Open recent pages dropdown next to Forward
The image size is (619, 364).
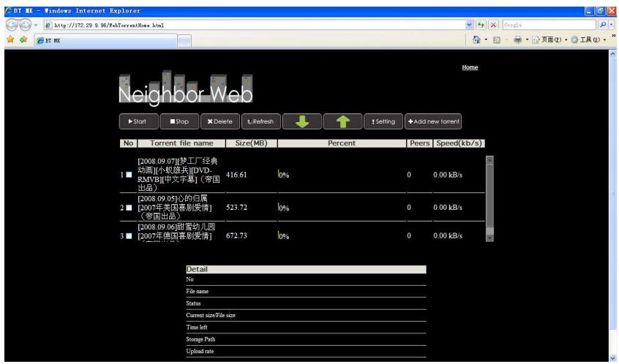click(x=36, y=26)
